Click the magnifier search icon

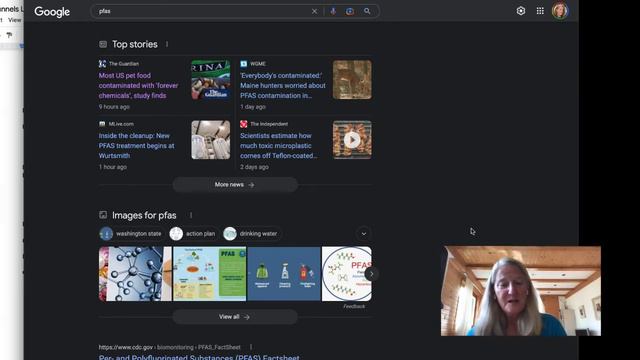point(367,11)
